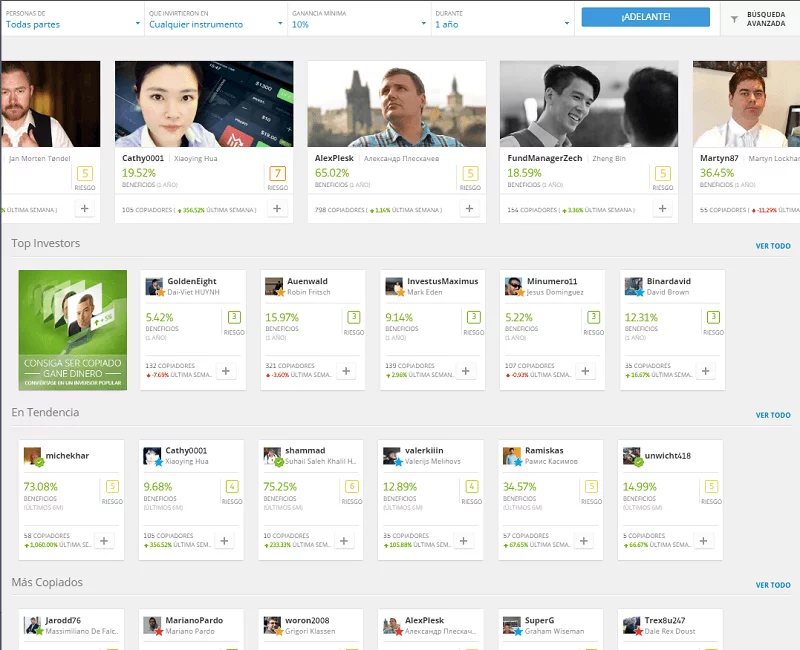Copy InvestusMaximus with plus button
The image size is (800, 650).
click(466, 371)
